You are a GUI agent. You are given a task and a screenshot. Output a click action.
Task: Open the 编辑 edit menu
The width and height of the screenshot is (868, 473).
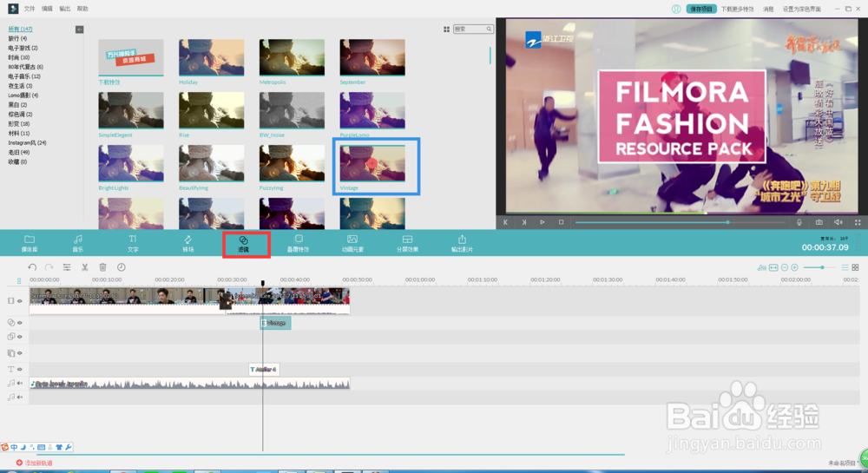47,9
